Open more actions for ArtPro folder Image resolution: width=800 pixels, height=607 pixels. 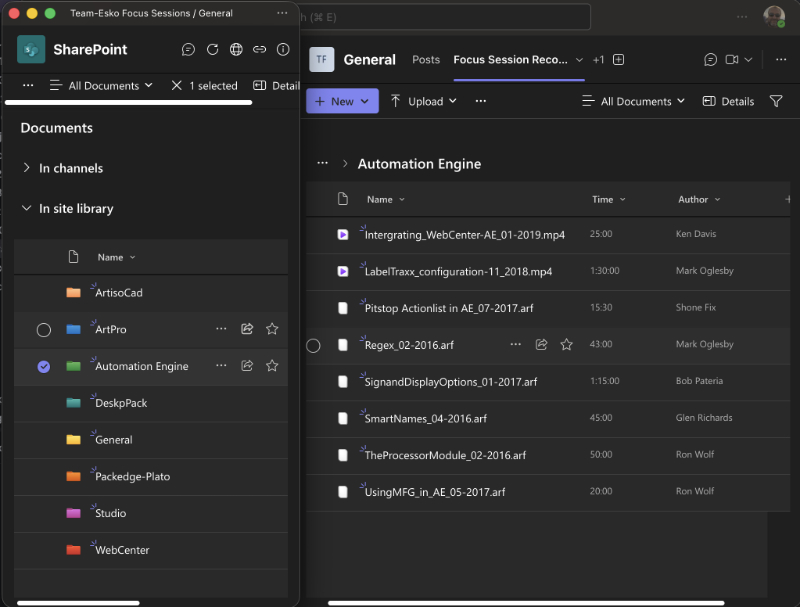(x=221, y=329)
